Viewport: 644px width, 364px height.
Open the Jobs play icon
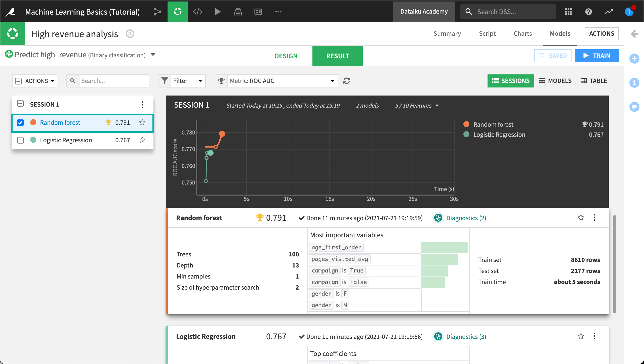click(x=218, y=12)
